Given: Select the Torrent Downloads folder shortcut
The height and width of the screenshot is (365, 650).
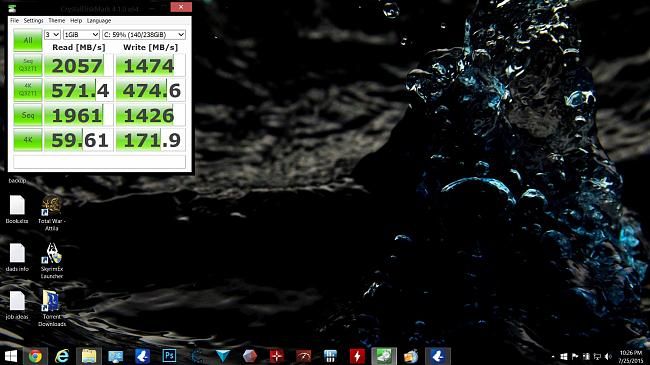Looking at the screenshot, I should 52,309.
